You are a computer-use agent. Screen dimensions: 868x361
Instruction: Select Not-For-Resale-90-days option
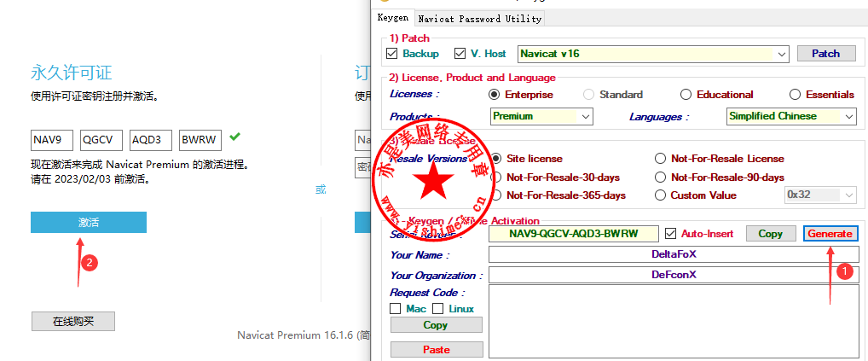[x=660, y=178]
